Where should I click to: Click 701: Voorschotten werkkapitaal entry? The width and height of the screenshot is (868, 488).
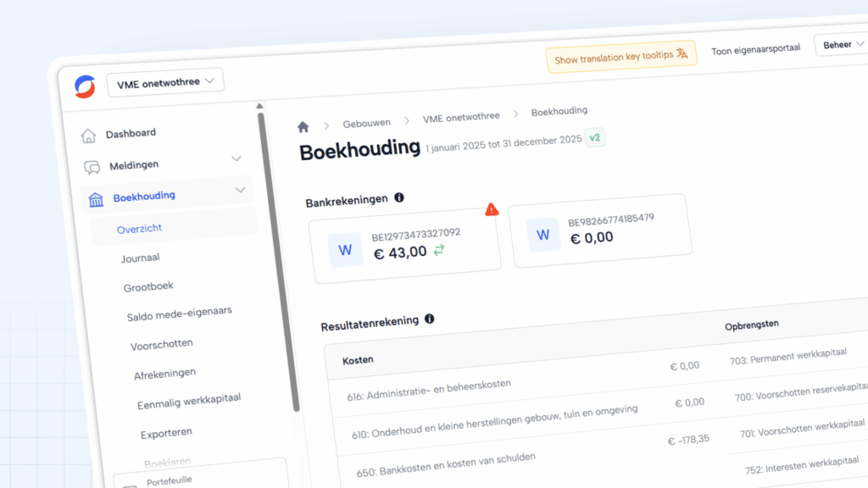point(802,428)
